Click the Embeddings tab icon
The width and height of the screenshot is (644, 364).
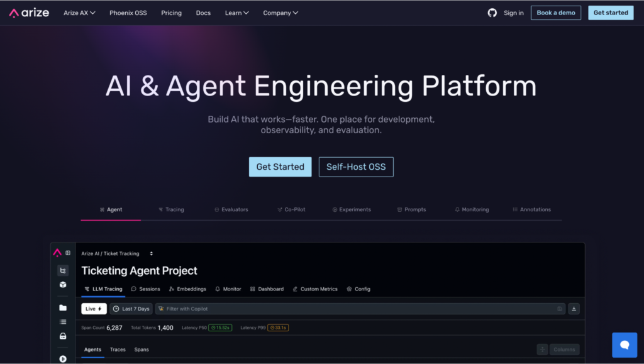(x=172, y=289)
